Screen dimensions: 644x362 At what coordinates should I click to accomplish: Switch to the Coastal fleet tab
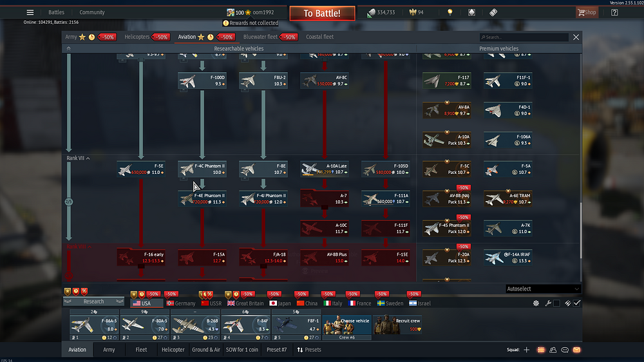click(319, 37)
